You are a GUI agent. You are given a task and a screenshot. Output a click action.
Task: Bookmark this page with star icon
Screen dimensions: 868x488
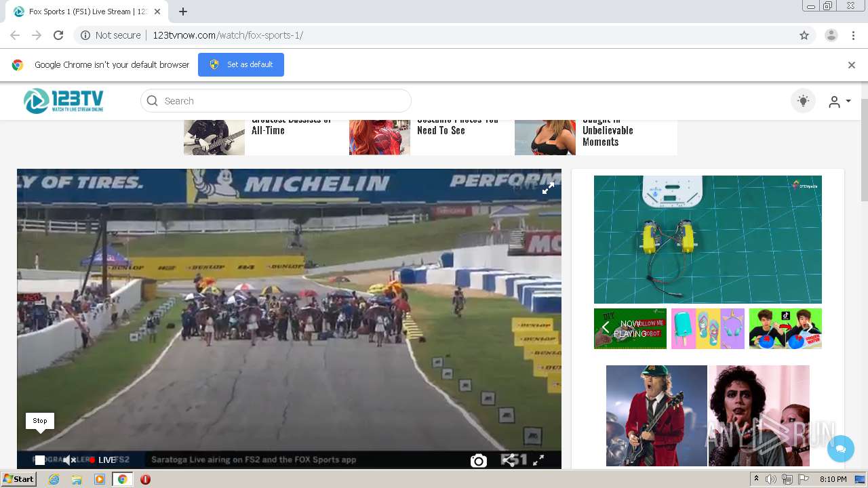tap(804, 35)
